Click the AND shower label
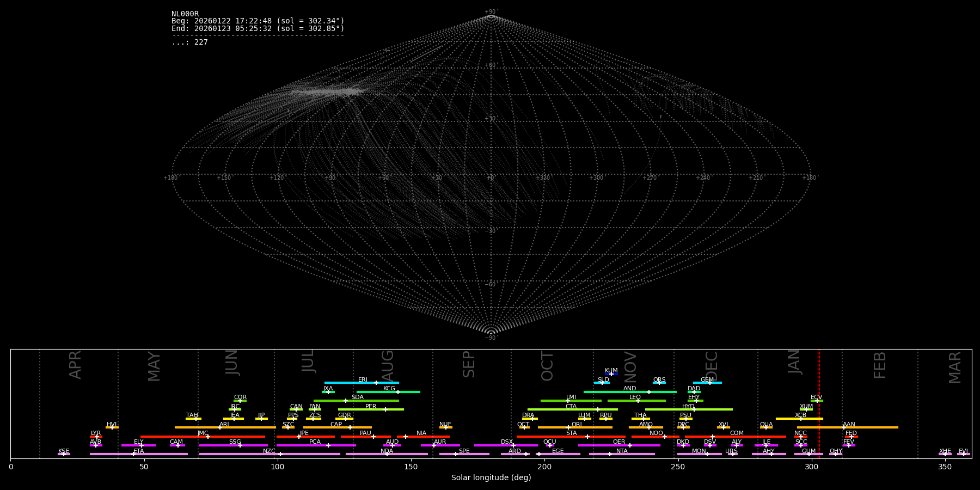This screenshot has width=980, height=490. 630,389
